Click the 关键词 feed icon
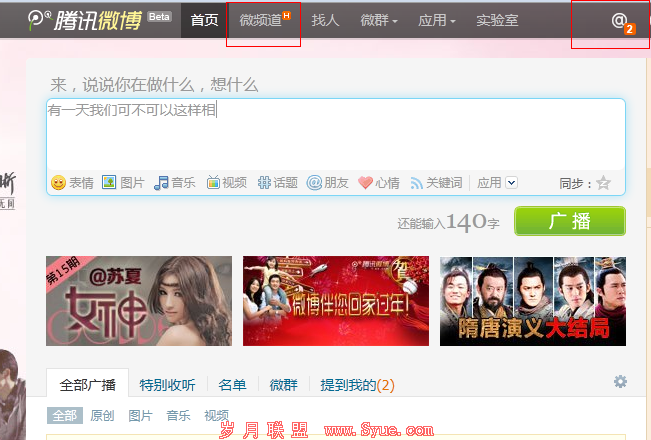This screenshot has width=651, height=440. click(x=416, y=183)
